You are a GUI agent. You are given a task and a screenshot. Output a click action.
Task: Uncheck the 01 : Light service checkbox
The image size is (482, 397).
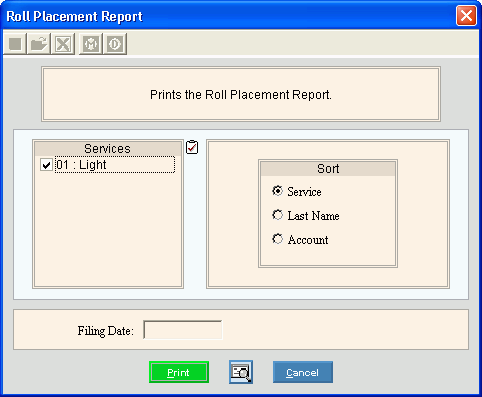46,165
